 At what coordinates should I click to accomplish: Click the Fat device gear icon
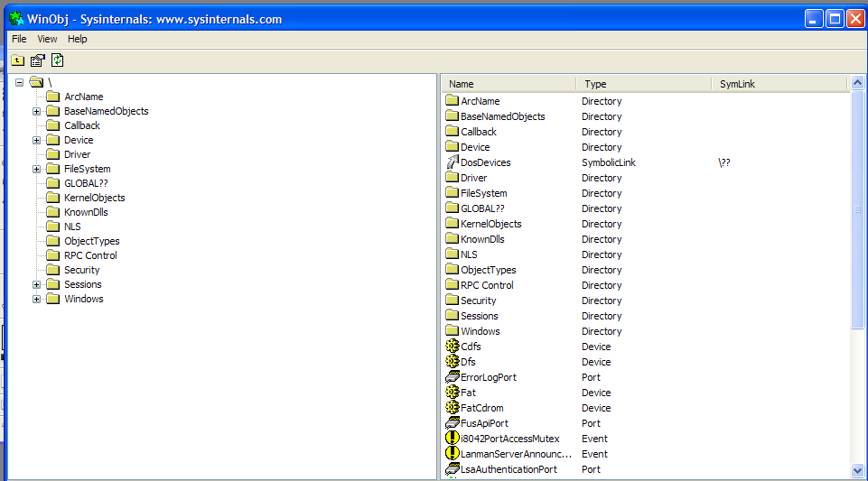tap(453, 392)
